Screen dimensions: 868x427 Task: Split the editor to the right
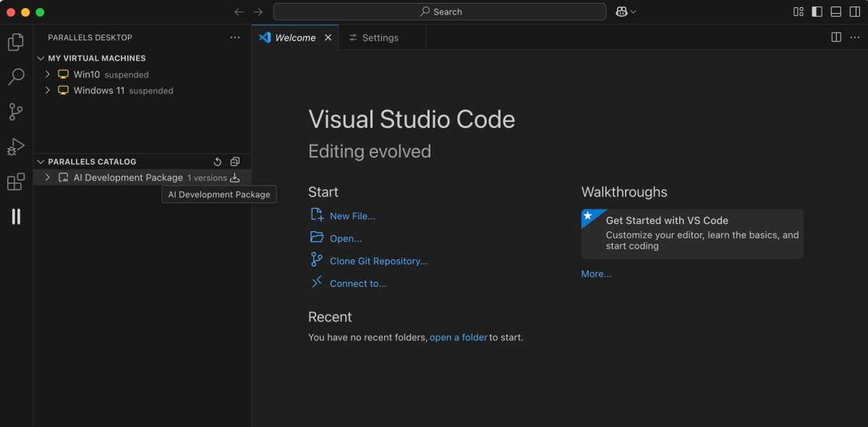[836, 38]
